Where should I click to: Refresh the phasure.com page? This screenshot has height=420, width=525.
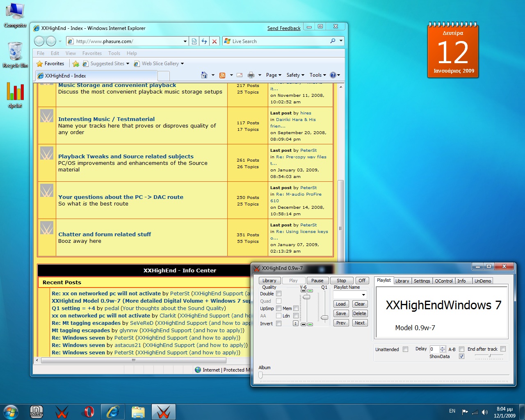click(x=204, y=41)
